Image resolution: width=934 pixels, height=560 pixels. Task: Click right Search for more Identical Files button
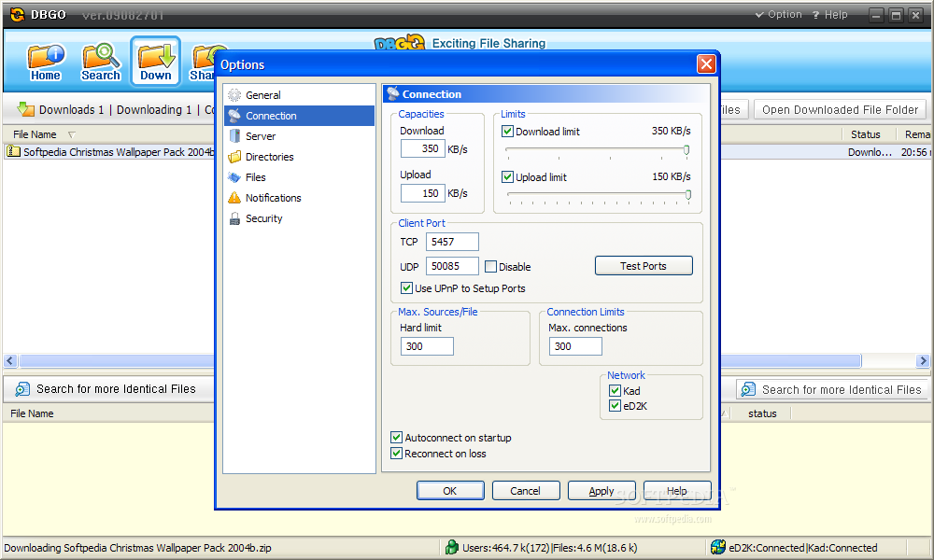[831, 389]
